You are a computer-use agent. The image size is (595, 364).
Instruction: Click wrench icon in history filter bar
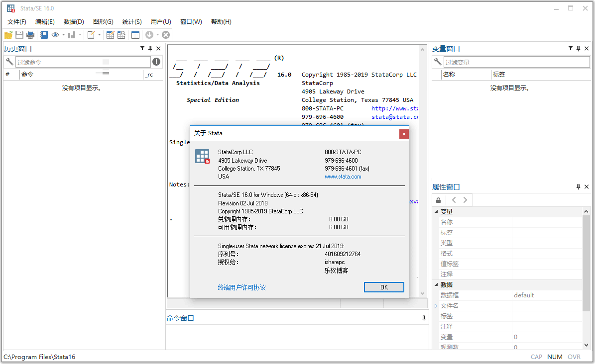coord(9,62)
